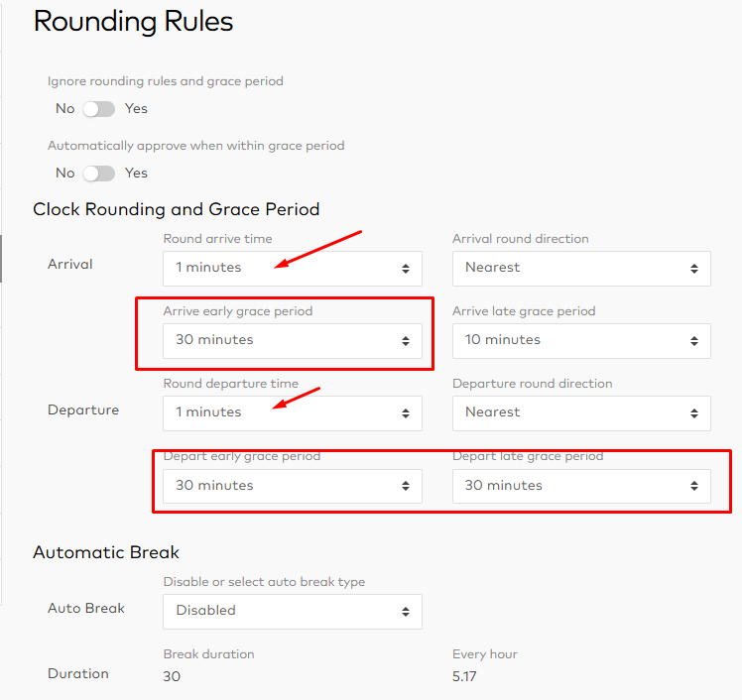Open the Round arrive time dropdown
This screenshot has height=700, width=742.
(293, 268)
